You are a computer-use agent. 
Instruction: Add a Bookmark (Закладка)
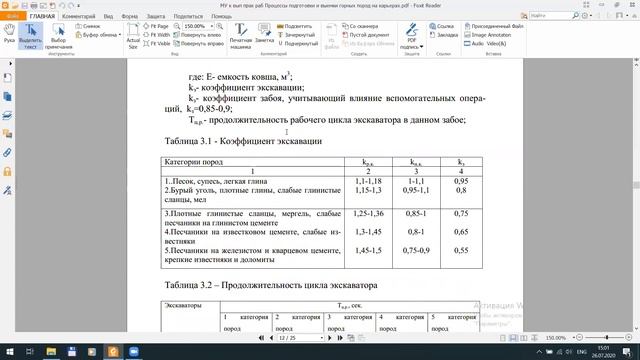444,35
